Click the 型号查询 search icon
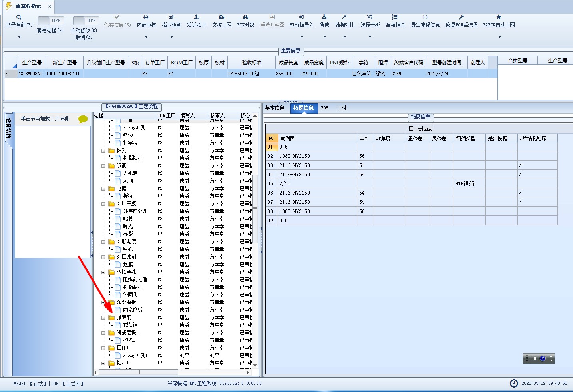The image size is (573, 392). click(19, 17)
